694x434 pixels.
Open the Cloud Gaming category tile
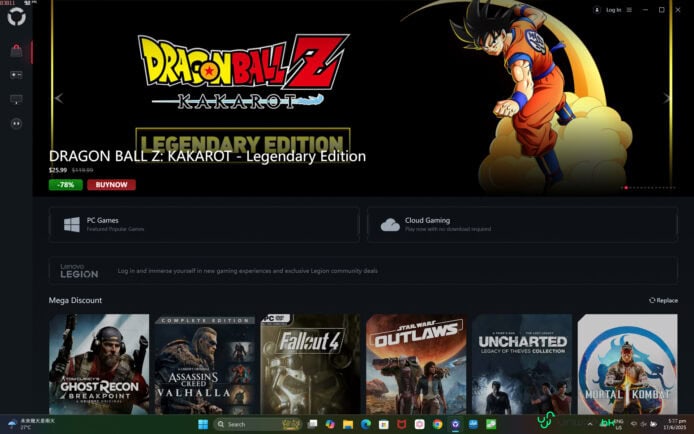tap(522, 225)
